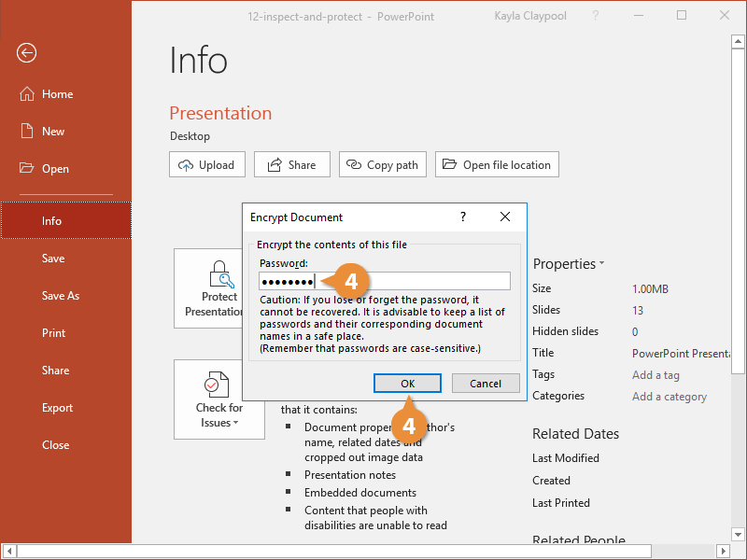
Task: Expand the Properties dropdown arrow
Action: [x=601, y=264]
